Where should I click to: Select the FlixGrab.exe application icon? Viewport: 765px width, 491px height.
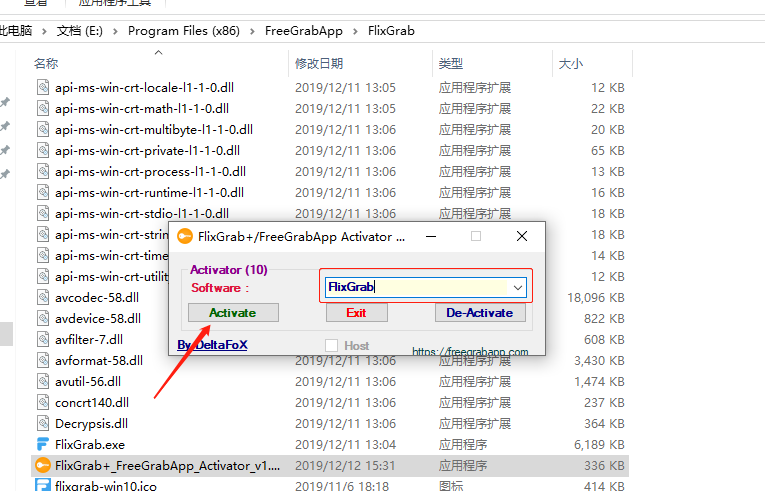(43, 444)
